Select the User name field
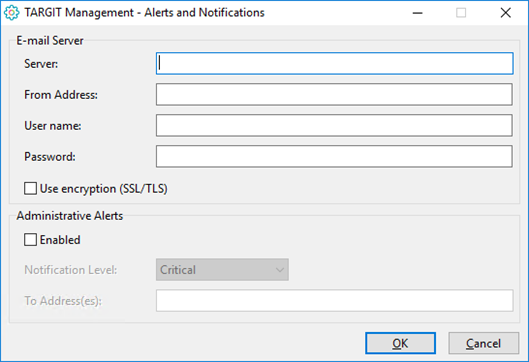Viewport: 529px width, 362px height. [x=334, y=126]
